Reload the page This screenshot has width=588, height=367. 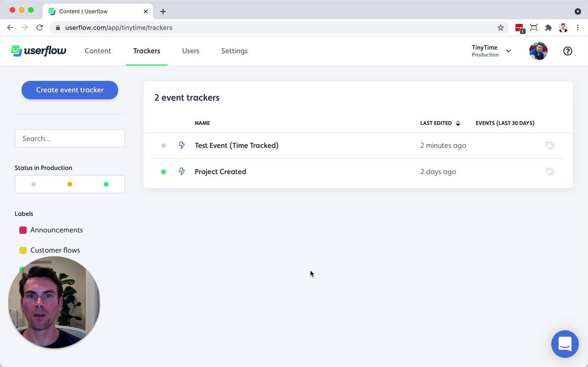coord(40,28)
